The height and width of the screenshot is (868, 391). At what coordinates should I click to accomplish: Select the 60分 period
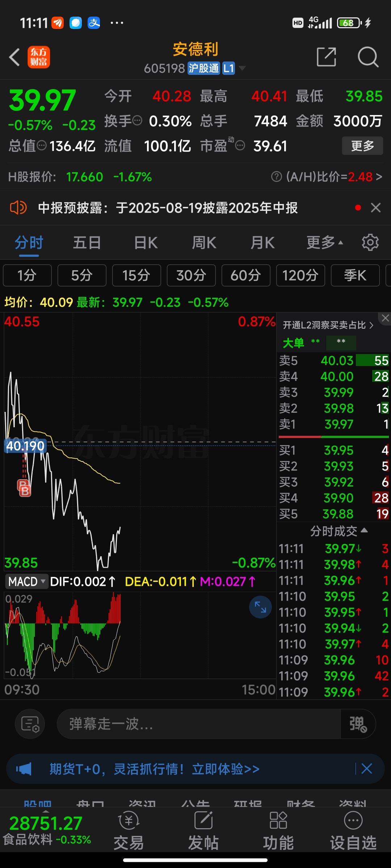(246, 276)
